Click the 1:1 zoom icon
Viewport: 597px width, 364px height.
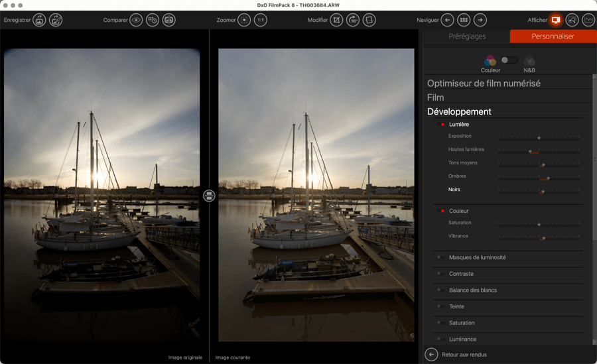click(261, 20)
